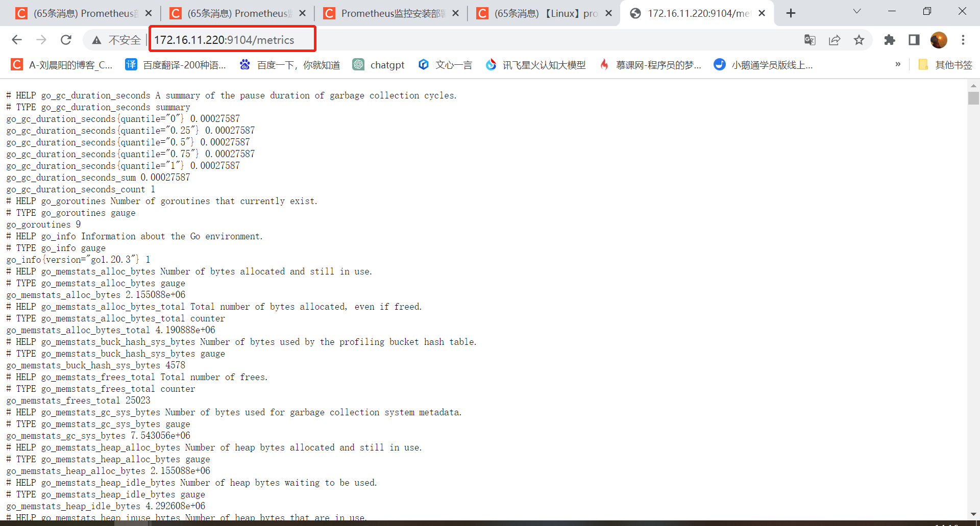Image resolution: width=980 pixels, height=526 pixels.
Task: Click the HELP go_goroutines comment line
Action: tap(162, 201)
